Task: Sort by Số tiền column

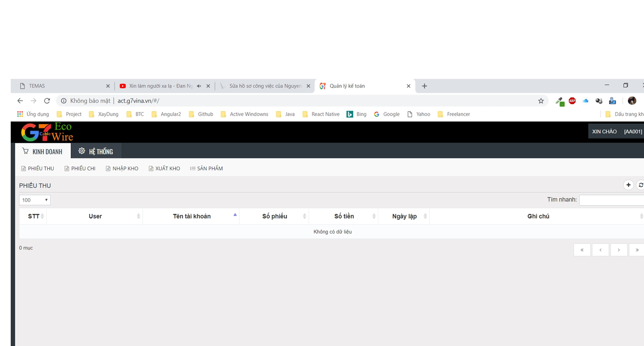Action: tap(344, 216)
